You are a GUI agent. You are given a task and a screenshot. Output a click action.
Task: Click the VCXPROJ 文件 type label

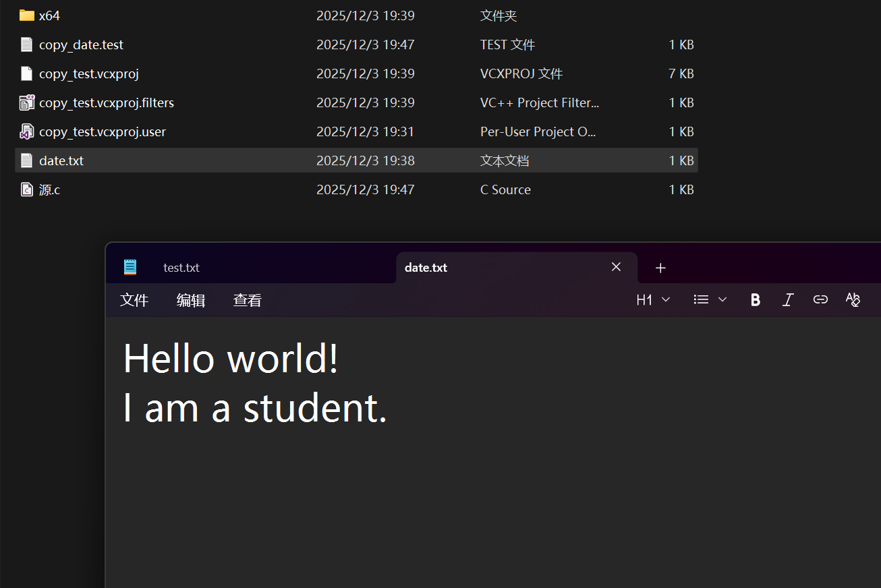[x=521, y=73]
